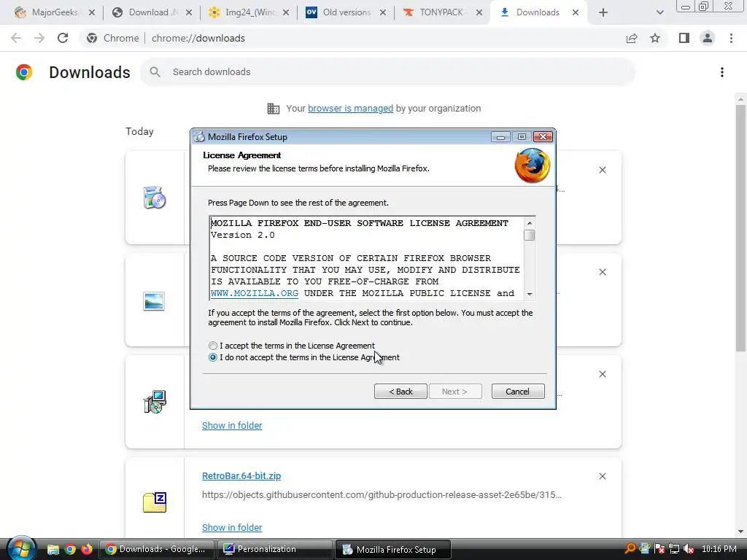Remove the third download from list

coord(603,374)
